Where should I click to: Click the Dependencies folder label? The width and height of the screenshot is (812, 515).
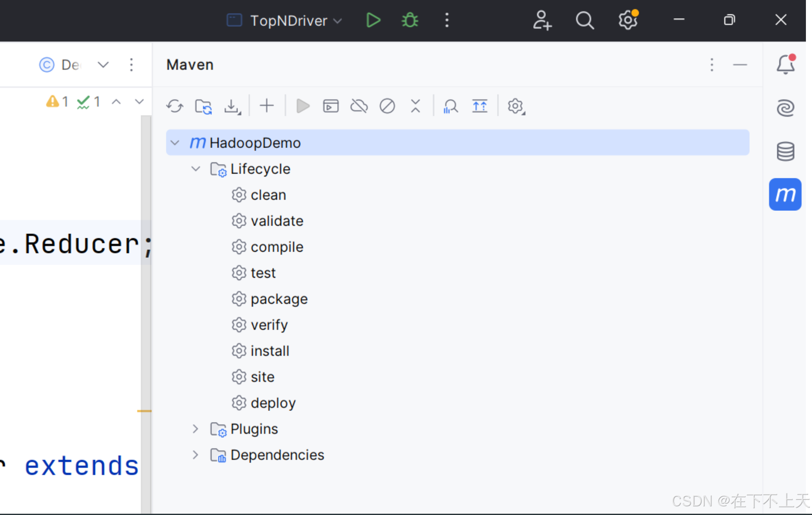coord(277,455)
